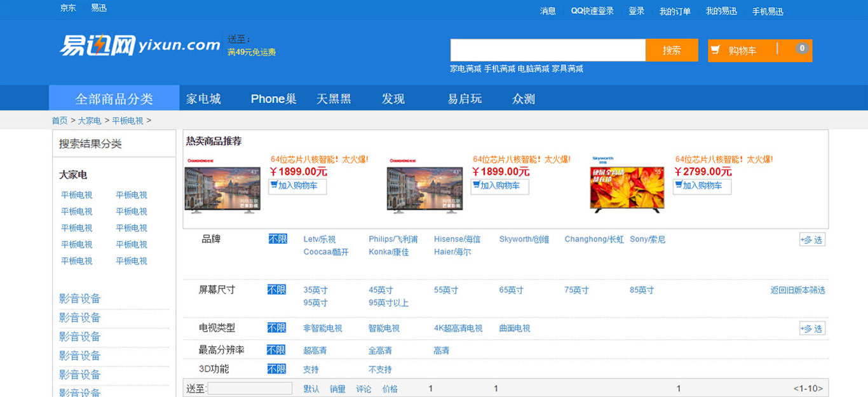The width and height of the screenshot is (868, 397).
Task: Go to 首页 in breadcrumb
Action: pyautogui.click(x=60, y=120)
